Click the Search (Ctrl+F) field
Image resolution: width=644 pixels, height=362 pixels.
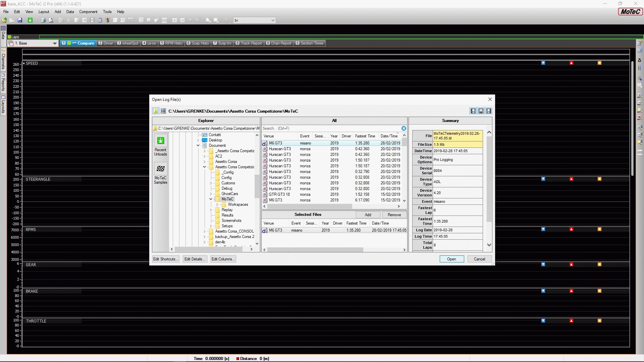click(x=331, y=128)
